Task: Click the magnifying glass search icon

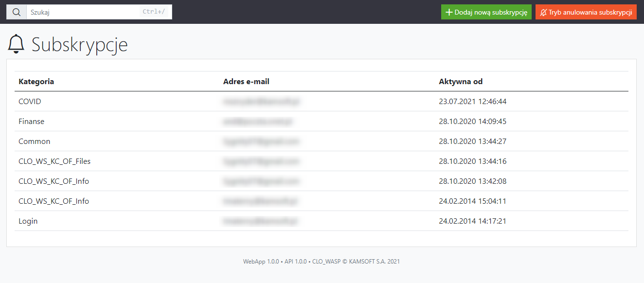Action: pos(16,12)
